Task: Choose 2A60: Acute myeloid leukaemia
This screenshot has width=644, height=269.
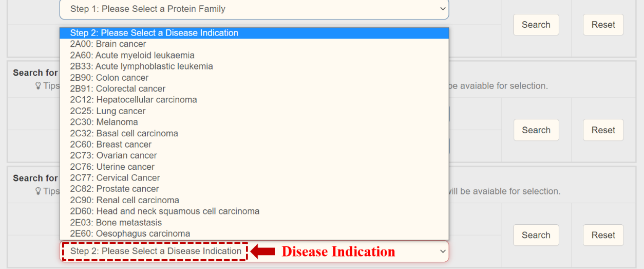Action: coord(132,55)
